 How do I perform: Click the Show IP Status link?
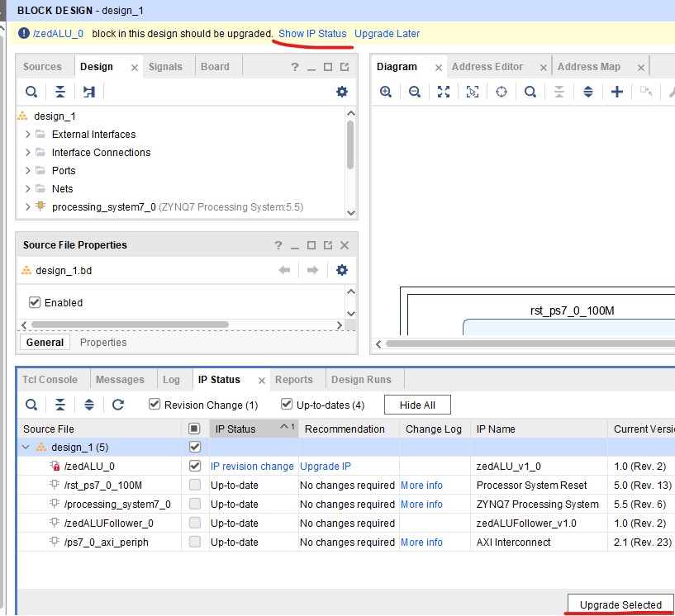(x=312, y=34)
